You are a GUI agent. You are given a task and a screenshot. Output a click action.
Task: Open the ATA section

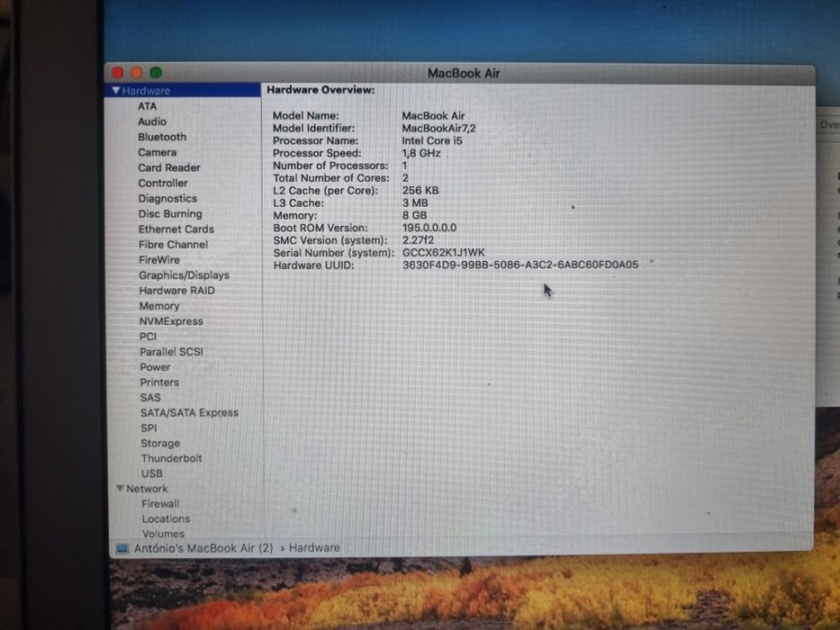[x=148, y=106]
